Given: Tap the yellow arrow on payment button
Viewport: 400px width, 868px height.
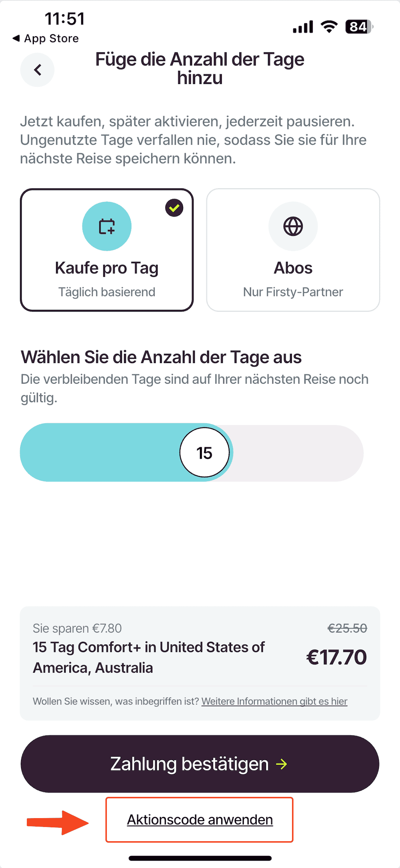Looking at the screenshot, I should coord(282,764).
